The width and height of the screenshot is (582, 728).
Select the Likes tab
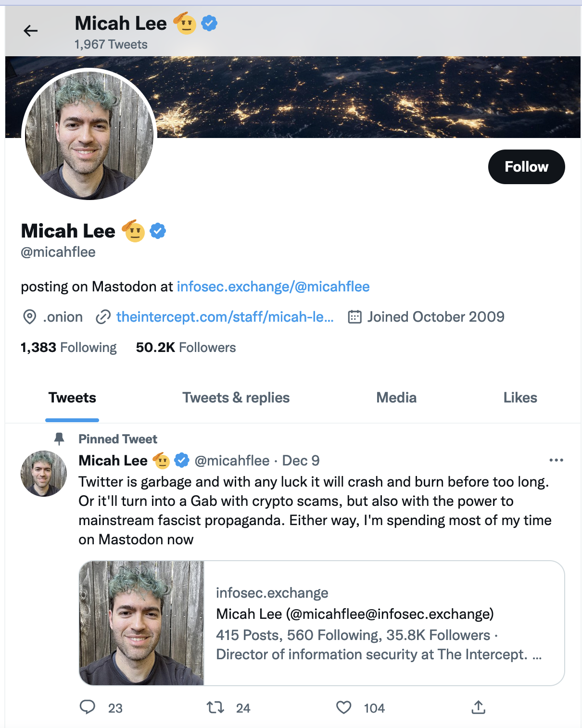pos(520,398)
